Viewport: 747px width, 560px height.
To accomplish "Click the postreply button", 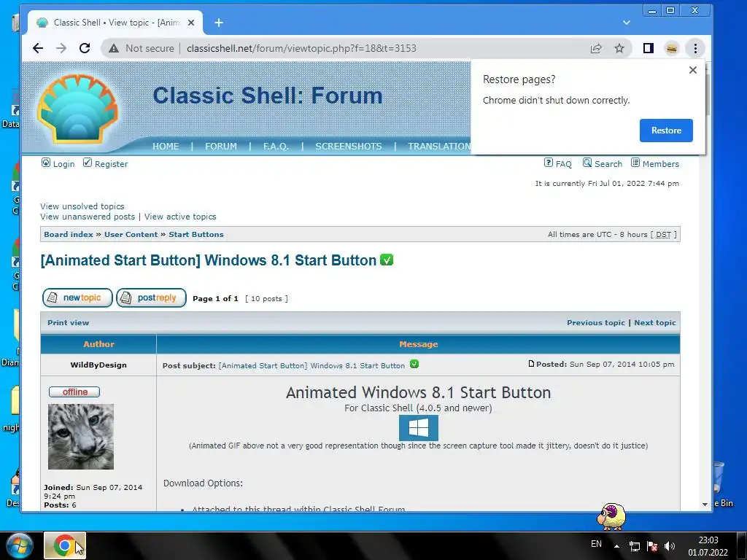I will click(x=152, y=297).
